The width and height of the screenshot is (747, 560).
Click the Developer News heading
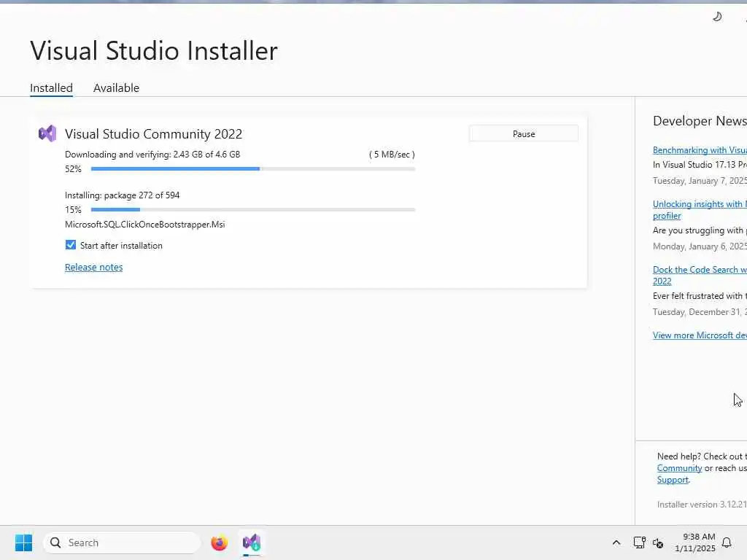[x=700, y=121]
